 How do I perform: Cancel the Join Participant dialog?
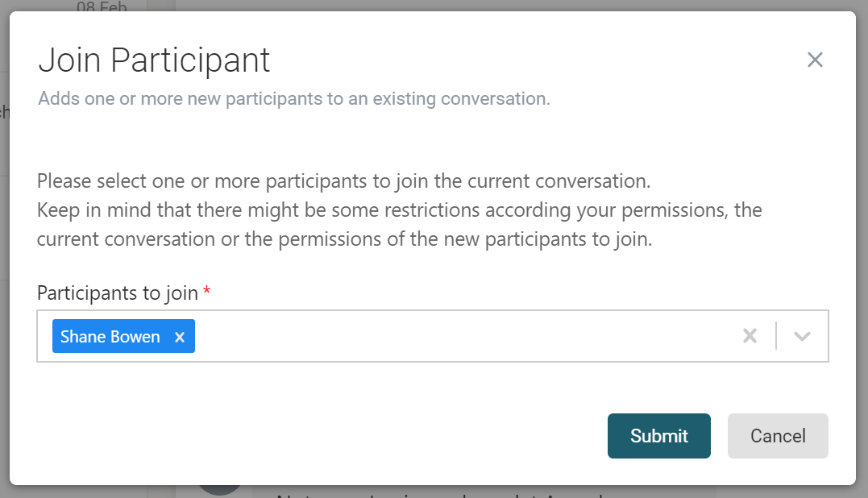click(777, 435)
